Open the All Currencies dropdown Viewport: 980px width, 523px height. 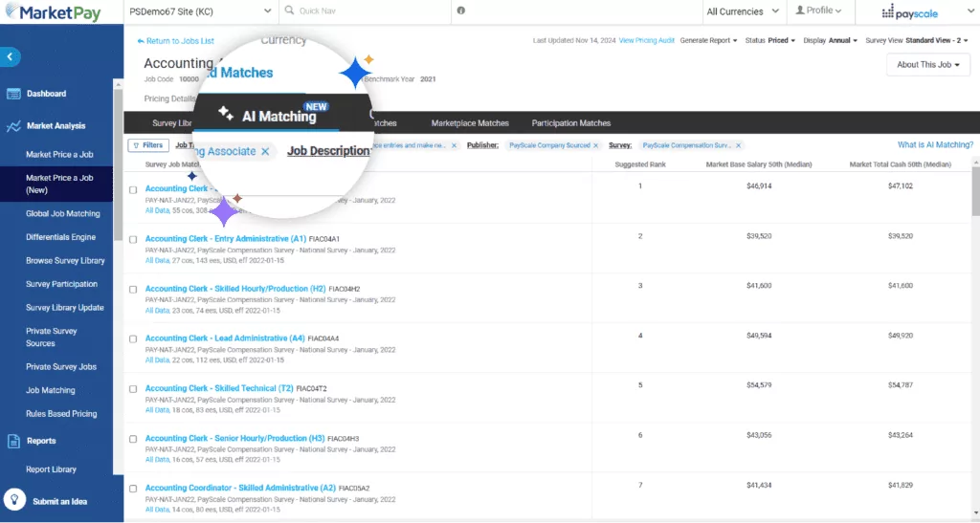click(741, 11)
